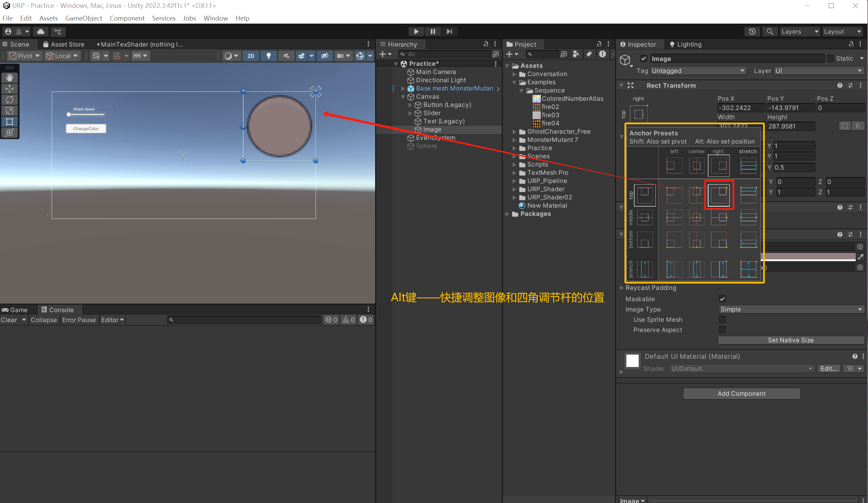Screen dimensions: 868x503
Task: Select the Move tool
Action: [9, 89]
